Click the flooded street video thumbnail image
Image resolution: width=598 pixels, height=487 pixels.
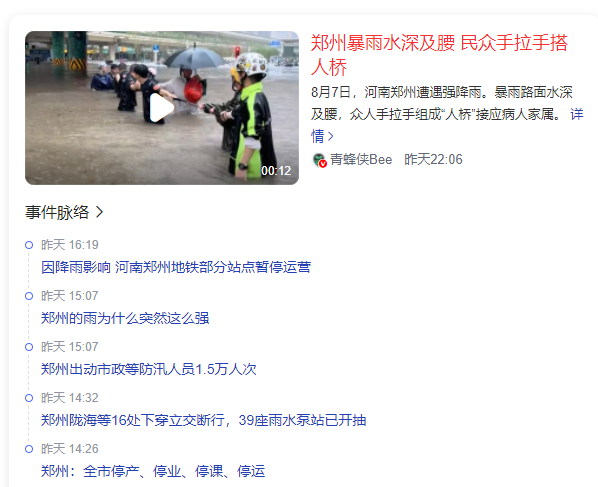pos(162,108)
